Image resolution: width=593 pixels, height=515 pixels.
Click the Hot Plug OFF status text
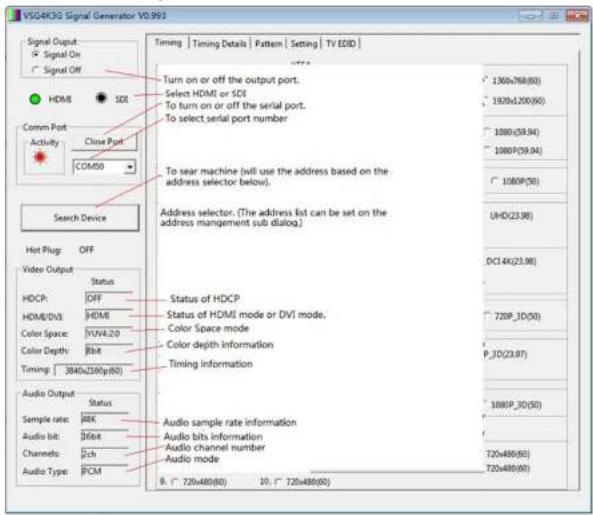coord(86,250)
